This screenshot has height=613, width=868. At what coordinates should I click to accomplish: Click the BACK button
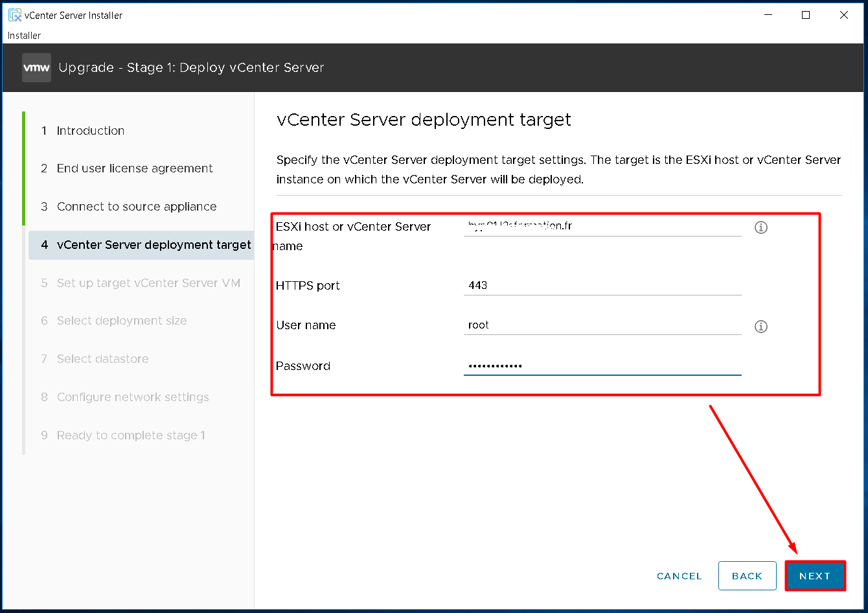click(747, 576)
